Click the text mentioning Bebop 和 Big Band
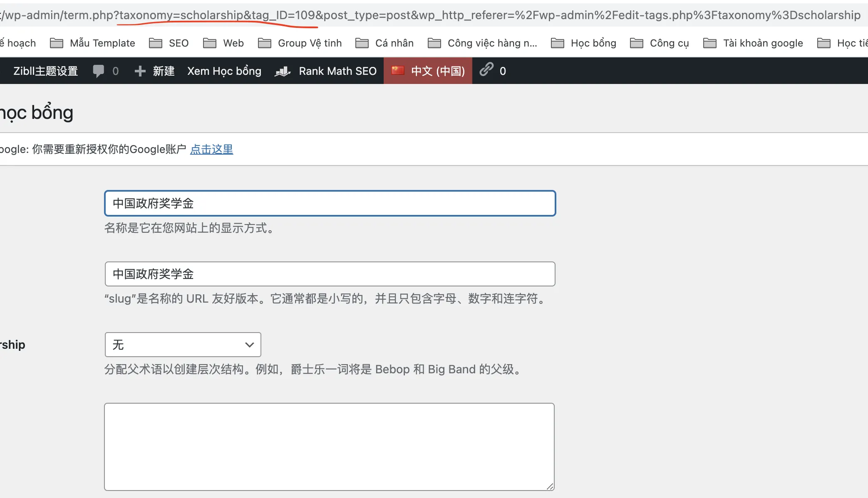The height and width of the screenshot is (498, 868). click(314, 370)
